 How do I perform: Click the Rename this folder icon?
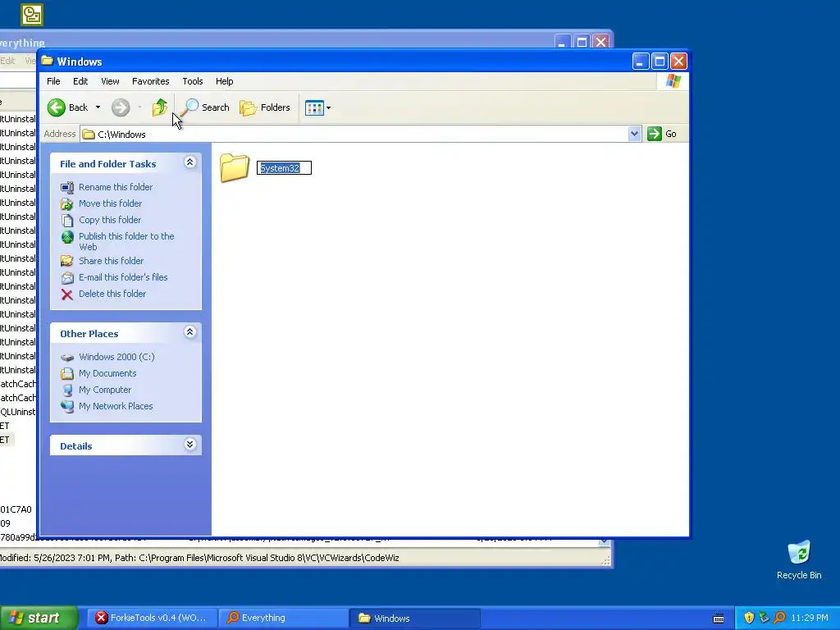point(67,188)
